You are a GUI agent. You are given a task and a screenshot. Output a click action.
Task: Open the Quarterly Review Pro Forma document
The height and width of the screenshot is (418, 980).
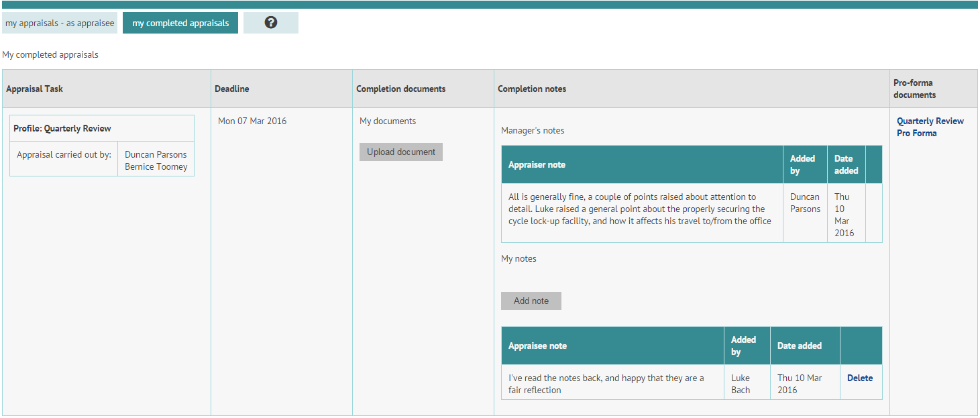pyautogui.click(x=930, y=127)
